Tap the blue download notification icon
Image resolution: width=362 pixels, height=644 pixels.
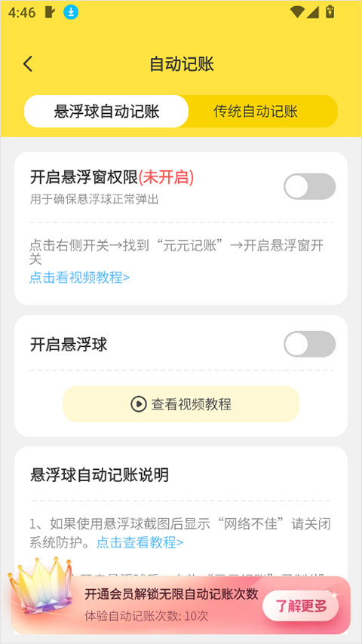pyautogui.click(x=71, y=12)
